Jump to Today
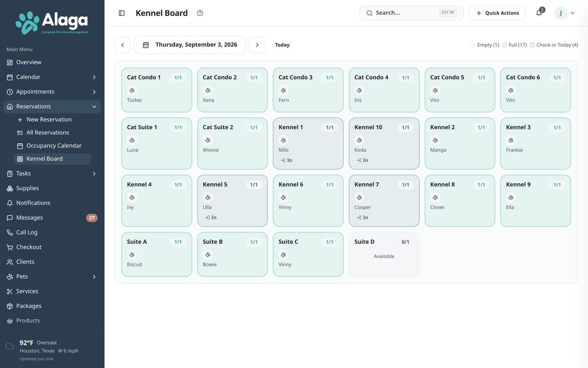Screen dimensions: 588x368 tap(282, 45)
